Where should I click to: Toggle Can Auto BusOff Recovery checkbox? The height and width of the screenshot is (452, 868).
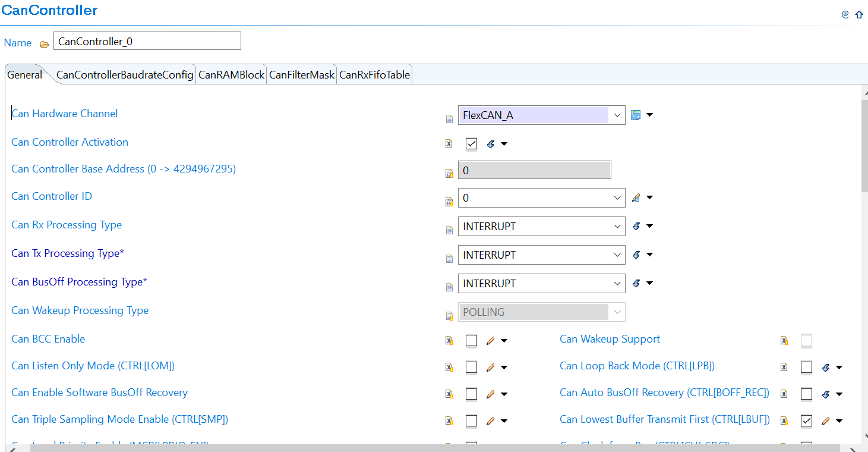[x=806, y=394]
